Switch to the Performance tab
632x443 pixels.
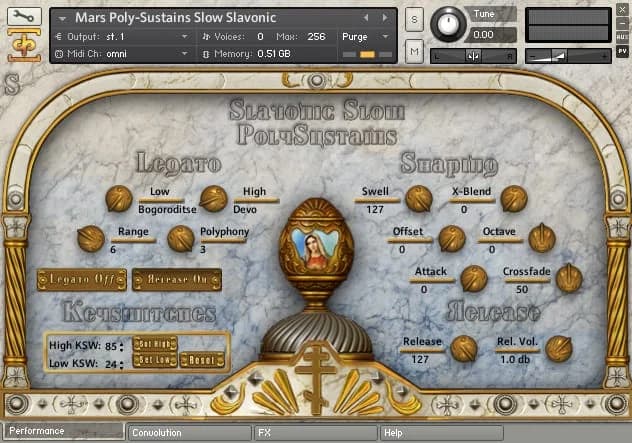click(x=63, y=431)
